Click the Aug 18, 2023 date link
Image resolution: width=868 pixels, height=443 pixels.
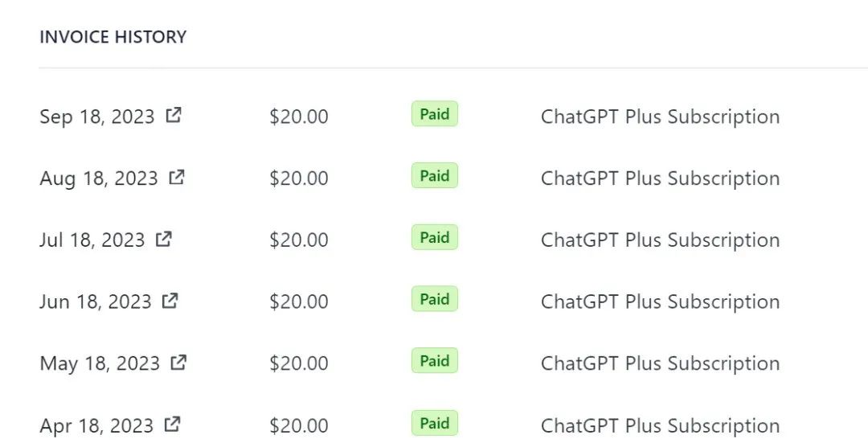pyautogui.click(x=99, y=178)
